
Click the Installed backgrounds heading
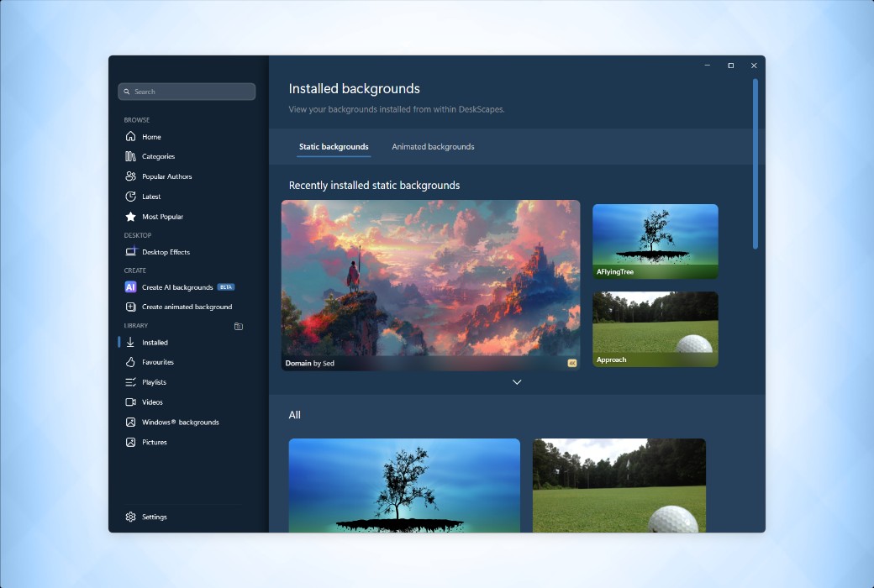tap(354, 88)
